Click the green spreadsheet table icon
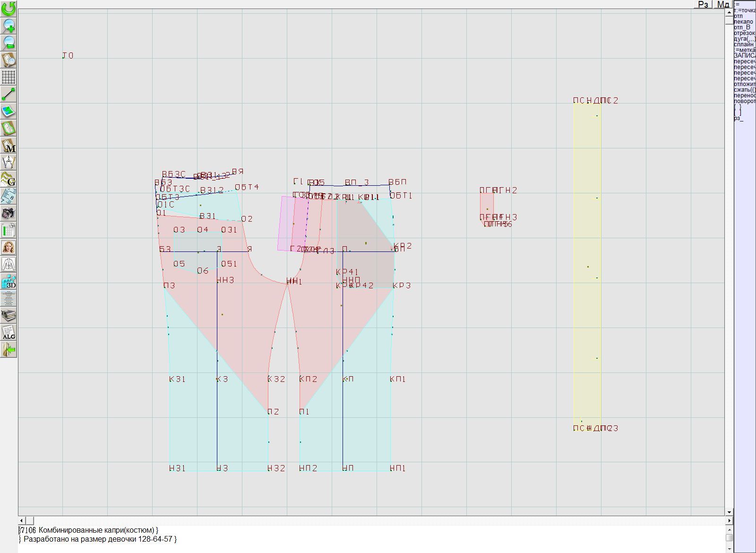Screen dimensions: 756x553 pos(9,230)
